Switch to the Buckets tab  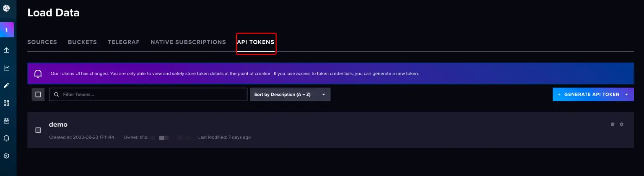click(82, 42)
